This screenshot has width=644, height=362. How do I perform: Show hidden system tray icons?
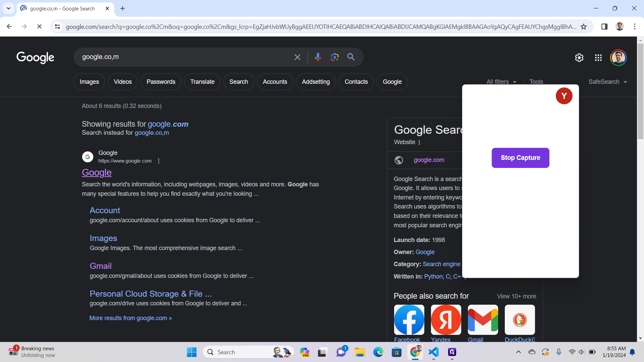pos(518,352)
